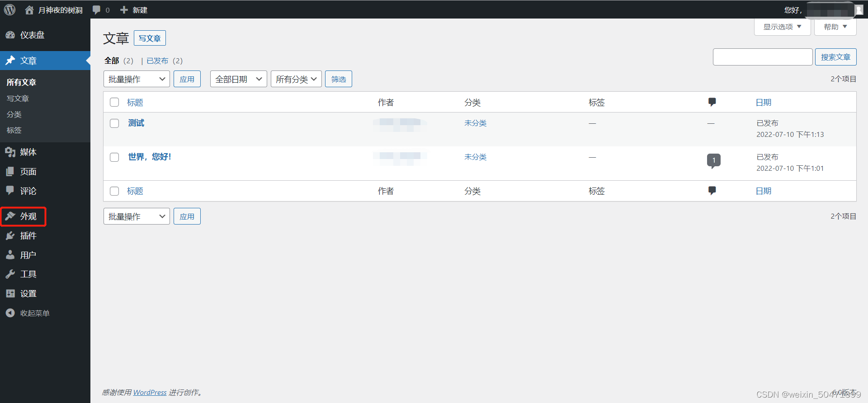Sort by comments using footer bubble icon
868x403 pixels.
(x=712, y=191)
